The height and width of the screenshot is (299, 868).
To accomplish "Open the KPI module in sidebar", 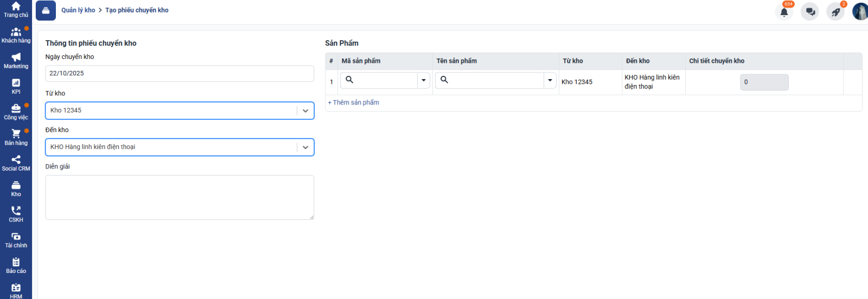I will [x=16, y=86].
